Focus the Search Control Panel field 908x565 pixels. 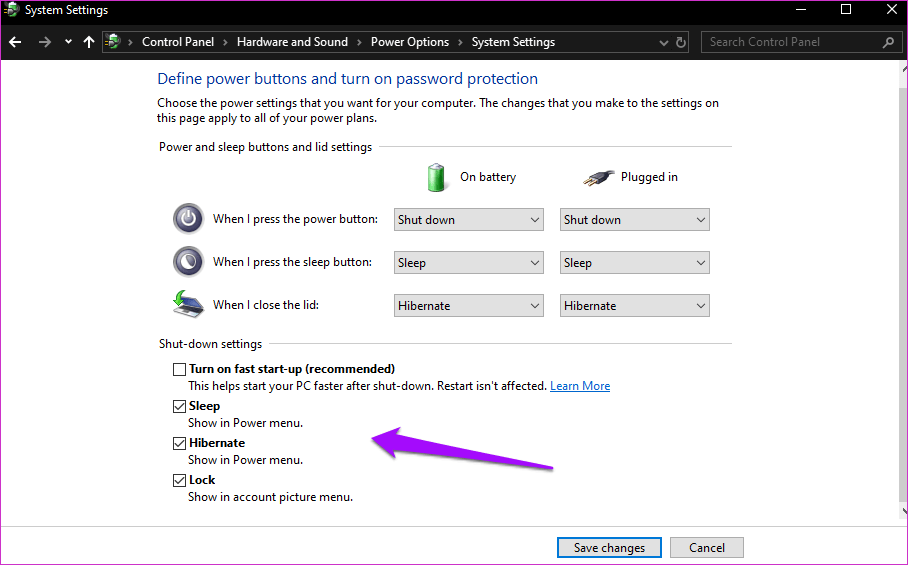click(801, 42)
